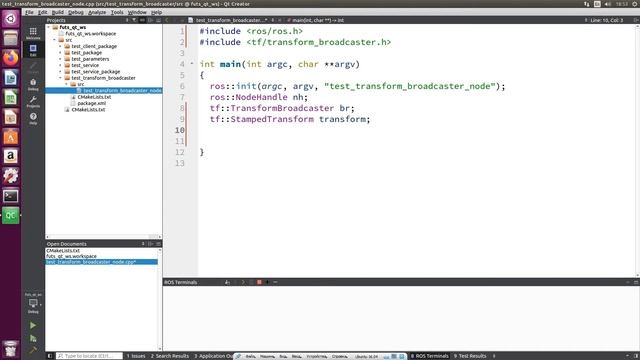Viewport: 640px width, 360px height.
Task: Click the red stop icon in ROS Terminals
Action: [x=259, y=282]
